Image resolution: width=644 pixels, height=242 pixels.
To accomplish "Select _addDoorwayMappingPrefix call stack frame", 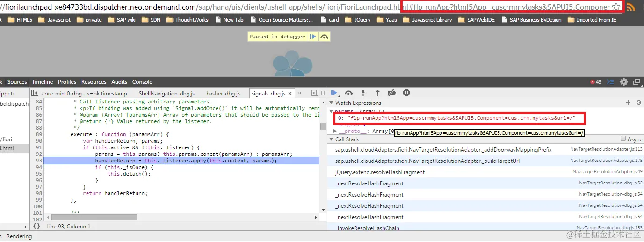I will (x=443, y=149).
